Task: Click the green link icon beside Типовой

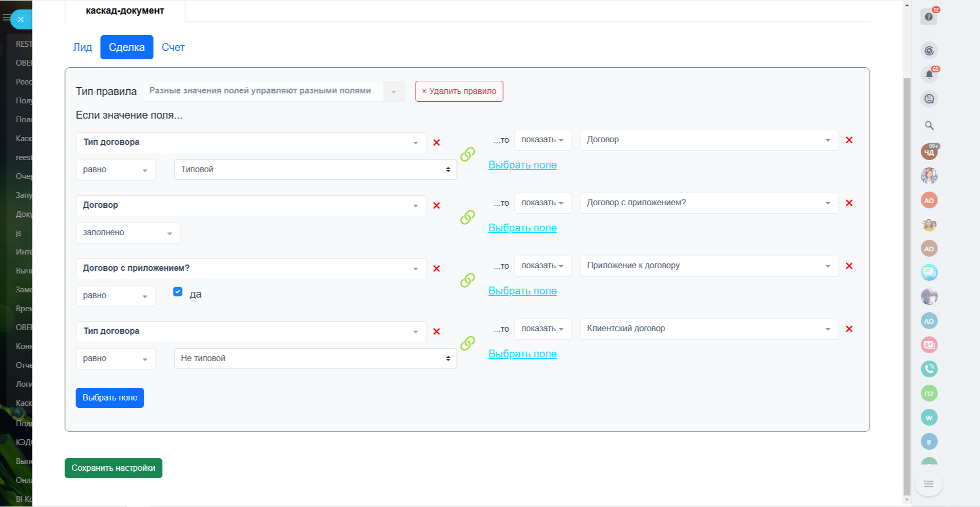Action: [x=467, y=154]
